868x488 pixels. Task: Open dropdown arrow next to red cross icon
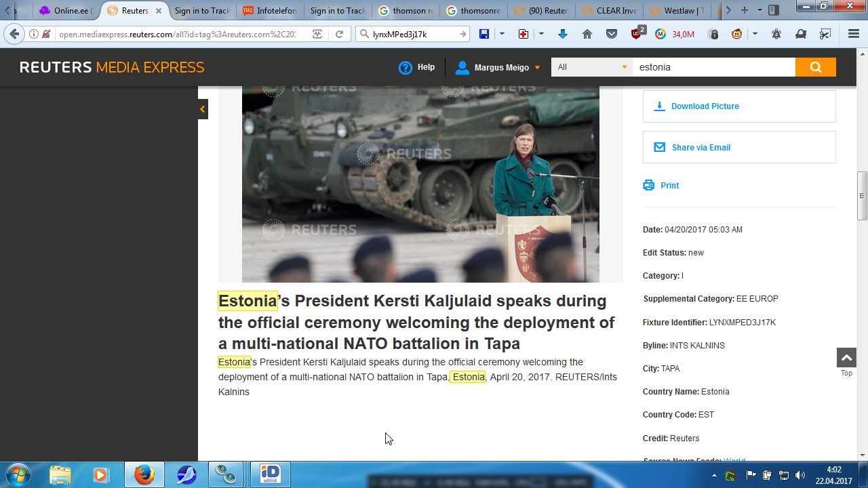(x=541, y=34)
